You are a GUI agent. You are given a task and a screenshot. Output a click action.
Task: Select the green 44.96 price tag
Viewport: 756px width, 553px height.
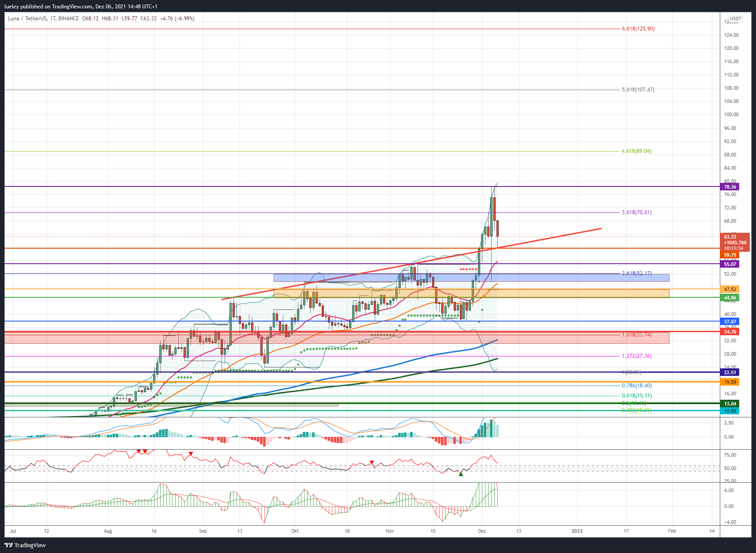(730, 298)
